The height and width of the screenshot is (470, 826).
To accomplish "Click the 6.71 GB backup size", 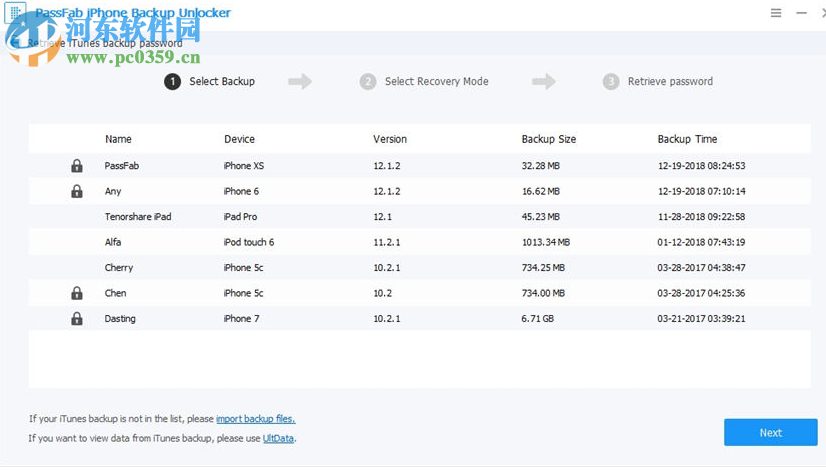I will pos(537,319).
